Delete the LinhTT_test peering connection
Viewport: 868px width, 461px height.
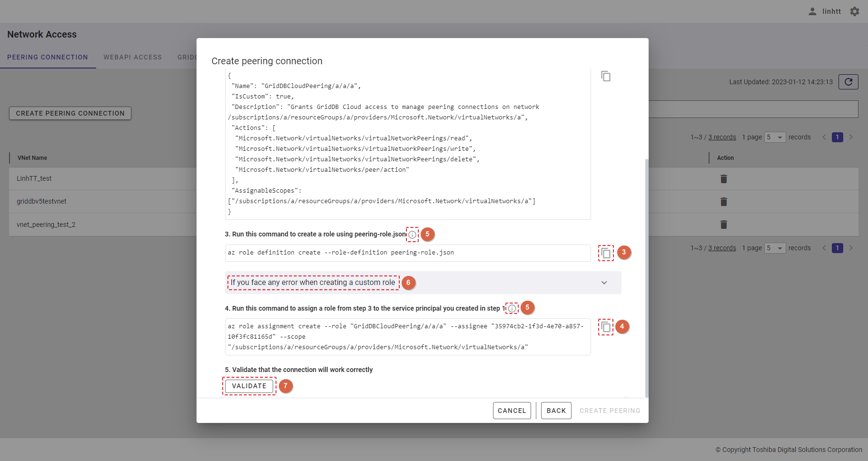coord(723,179)
